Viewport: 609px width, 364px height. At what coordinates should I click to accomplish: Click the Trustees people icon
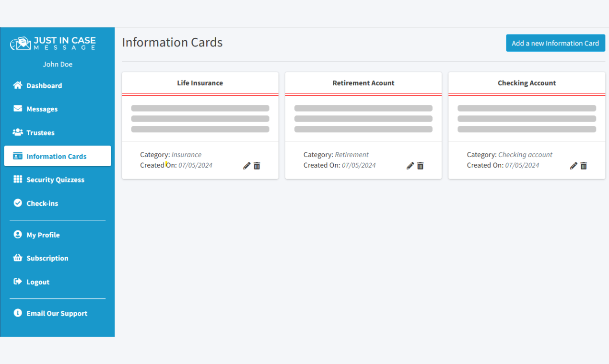[18, 132]
